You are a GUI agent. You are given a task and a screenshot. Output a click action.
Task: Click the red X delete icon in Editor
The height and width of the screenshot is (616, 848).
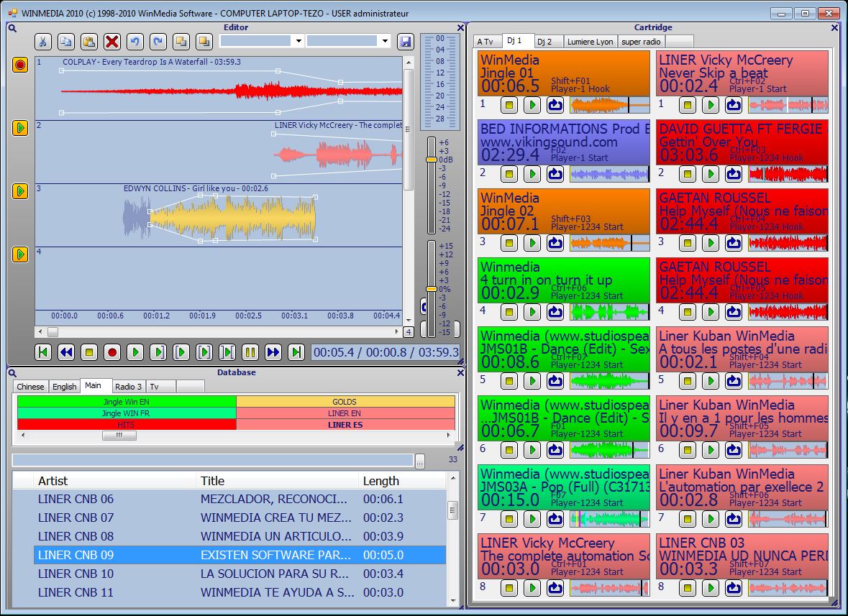111,42
